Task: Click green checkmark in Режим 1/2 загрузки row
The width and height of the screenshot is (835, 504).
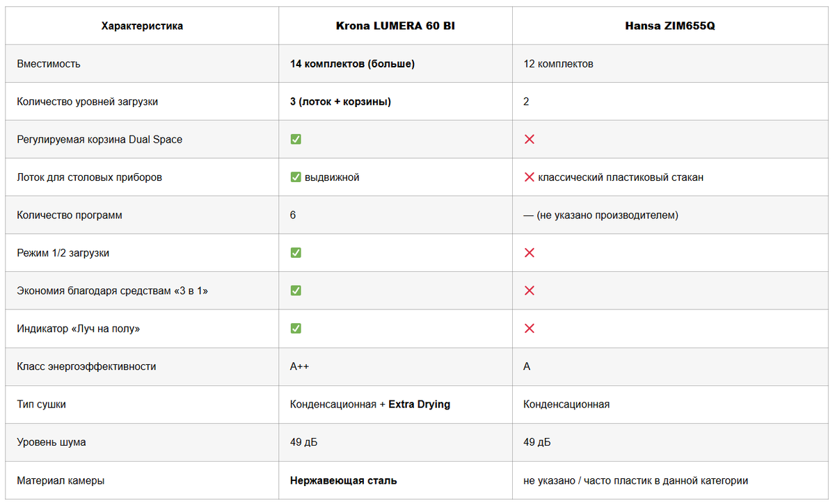Action: 296,253
